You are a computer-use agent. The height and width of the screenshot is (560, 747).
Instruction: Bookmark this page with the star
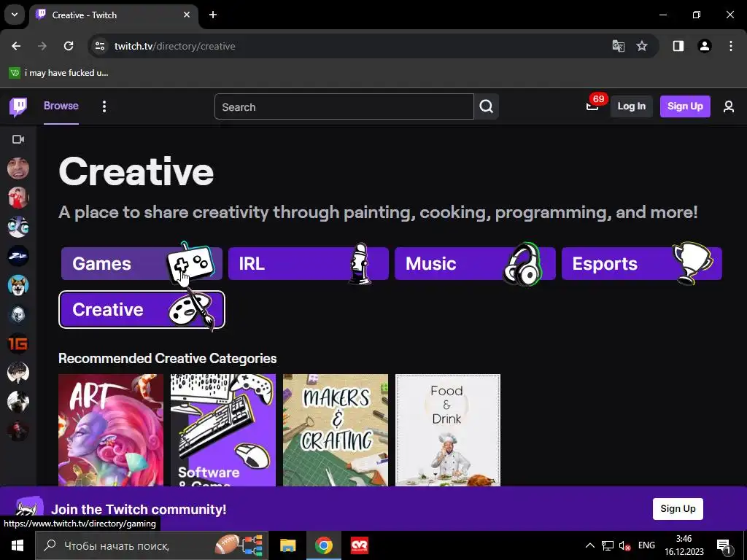(x=642, y=46)
